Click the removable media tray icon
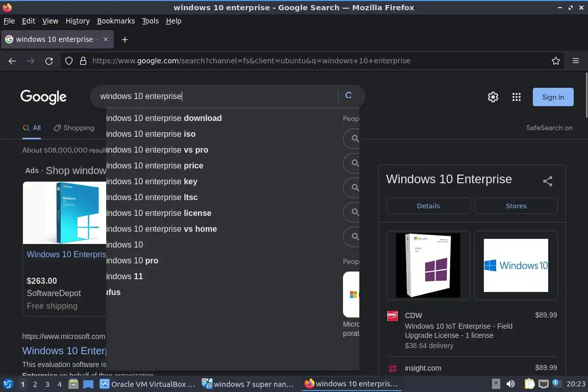This screenshot has height=392, width=588. point(496,384)
